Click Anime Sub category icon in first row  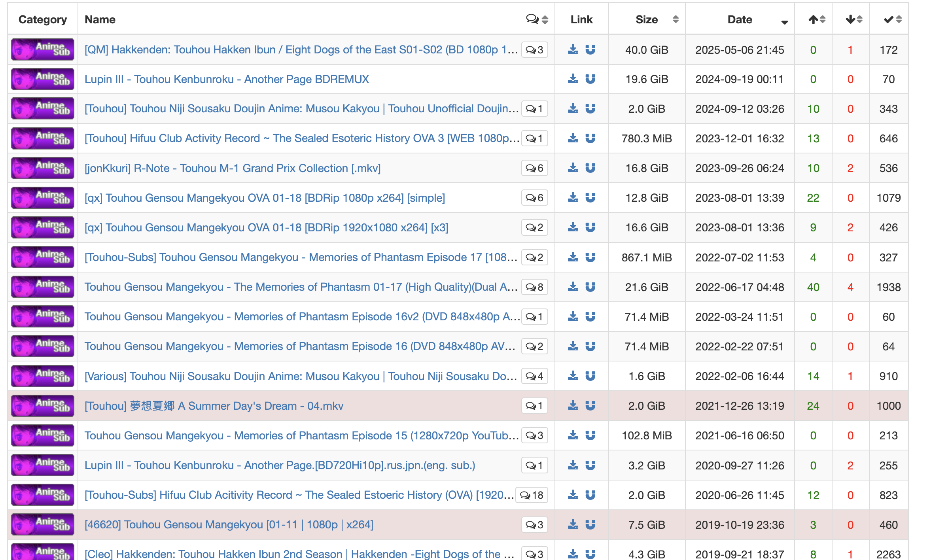tap(43, 50)
